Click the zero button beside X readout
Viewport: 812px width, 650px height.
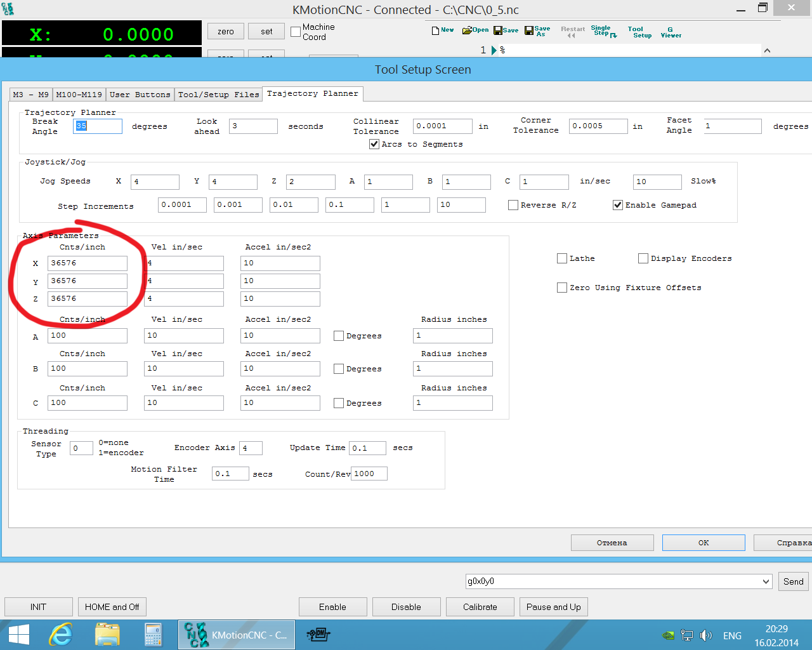226,31
